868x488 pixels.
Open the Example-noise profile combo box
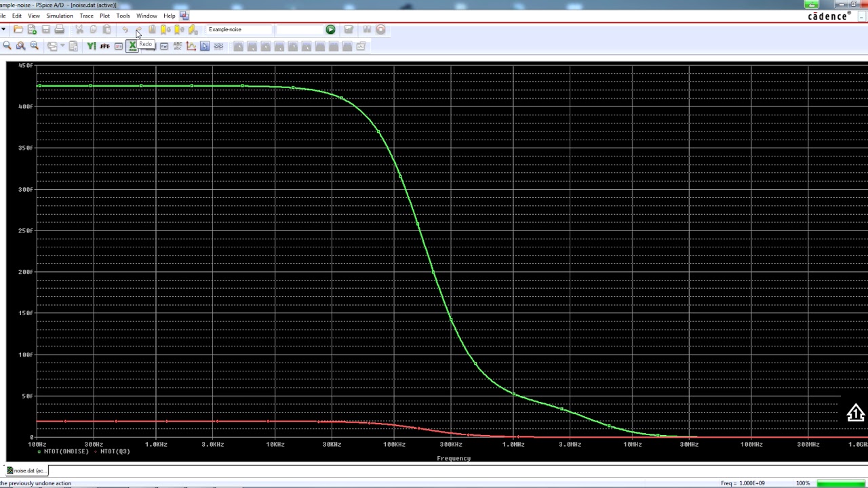[x=239, y=29]
